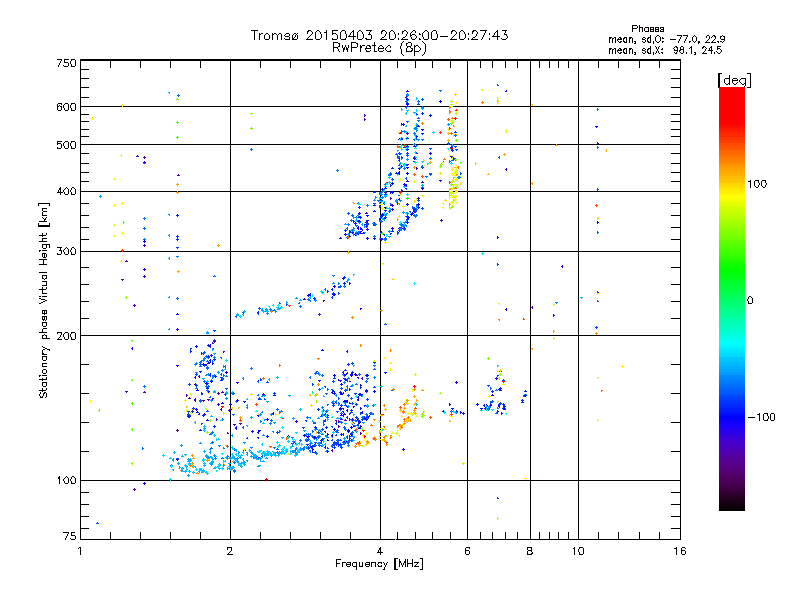Click the 1 MHz tick label on the frequency axis
Screen dimensions: 800x600
click(x=80, y=551)
